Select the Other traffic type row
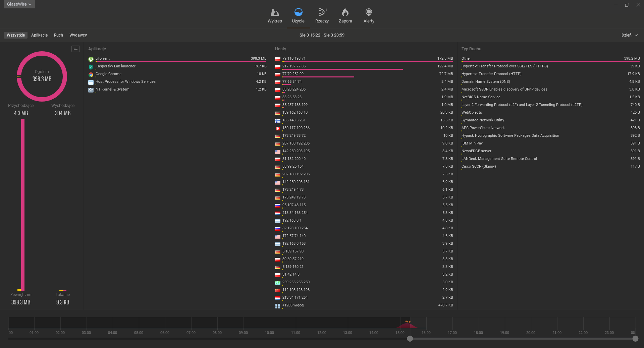 (x=550, y=59)
